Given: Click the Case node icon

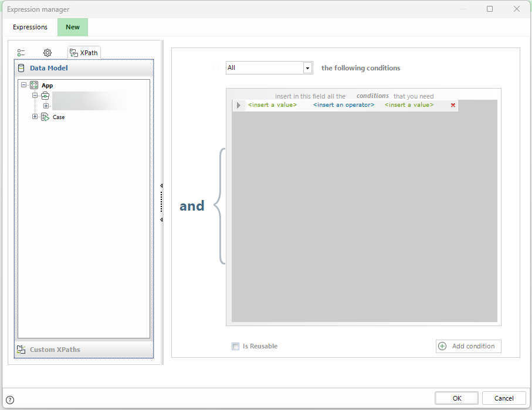Looking at the screenshot, I should [45, 117].
